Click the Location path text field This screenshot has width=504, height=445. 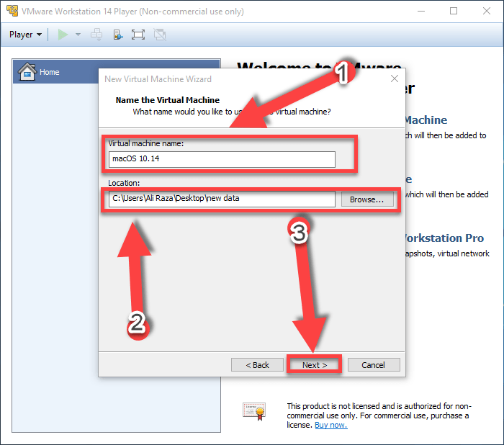222,199
